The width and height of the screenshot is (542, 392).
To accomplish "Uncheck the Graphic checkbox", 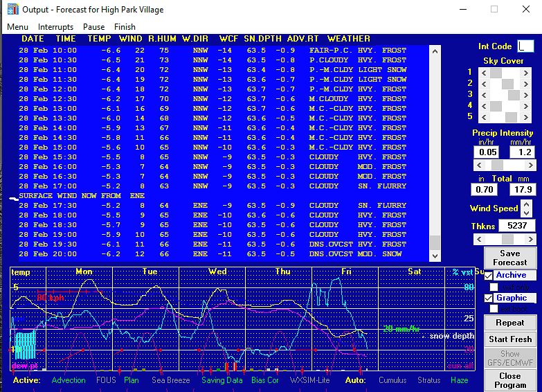I will [489, 298].
